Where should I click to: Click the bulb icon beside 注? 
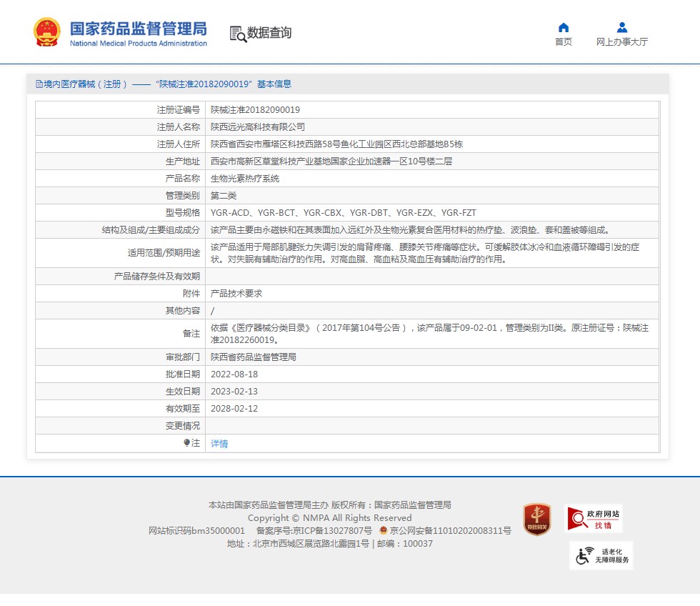point(186,442)
